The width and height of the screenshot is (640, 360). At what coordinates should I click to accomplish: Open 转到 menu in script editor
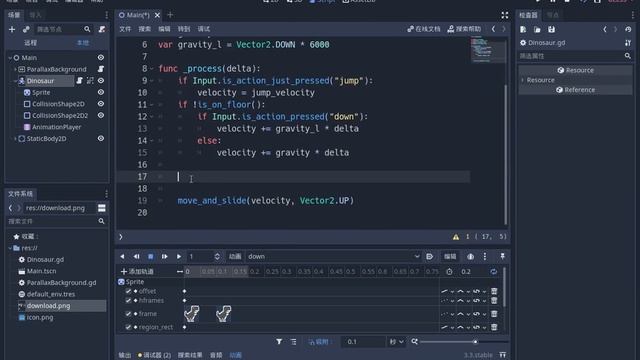184,29
